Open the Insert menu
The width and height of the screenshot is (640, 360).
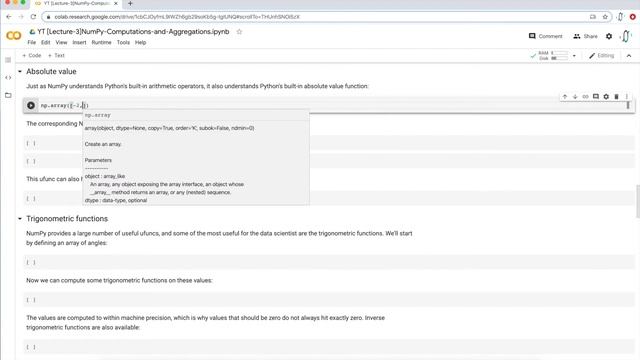coord(79,42)
